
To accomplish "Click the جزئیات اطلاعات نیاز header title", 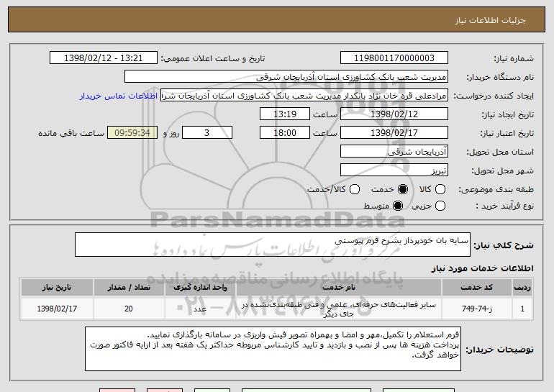I will (490, 20).
